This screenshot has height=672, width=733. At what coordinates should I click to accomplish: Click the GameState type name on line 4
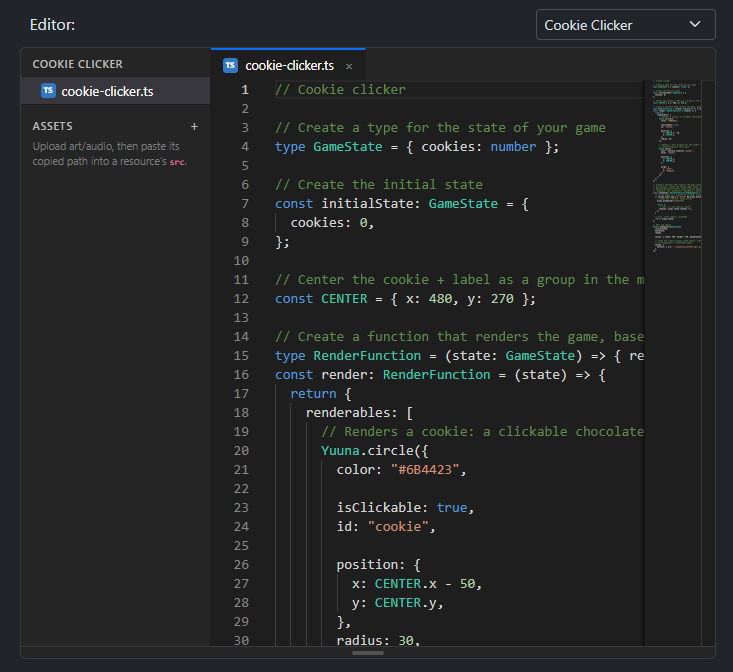point(347,147)
